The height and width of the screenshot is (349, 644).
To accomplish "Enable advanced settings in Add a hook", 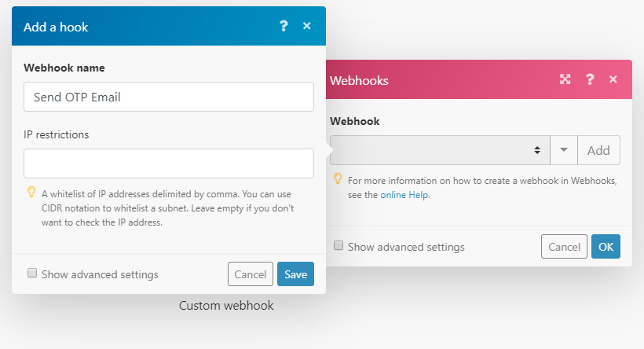I will click(32, 274).
